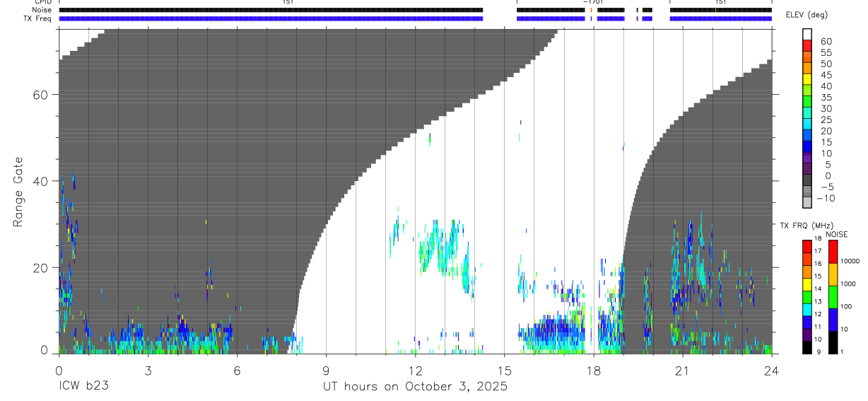Click x-axis hour label "12"
Screen dimensions: 868x401
tap(415, 370)
